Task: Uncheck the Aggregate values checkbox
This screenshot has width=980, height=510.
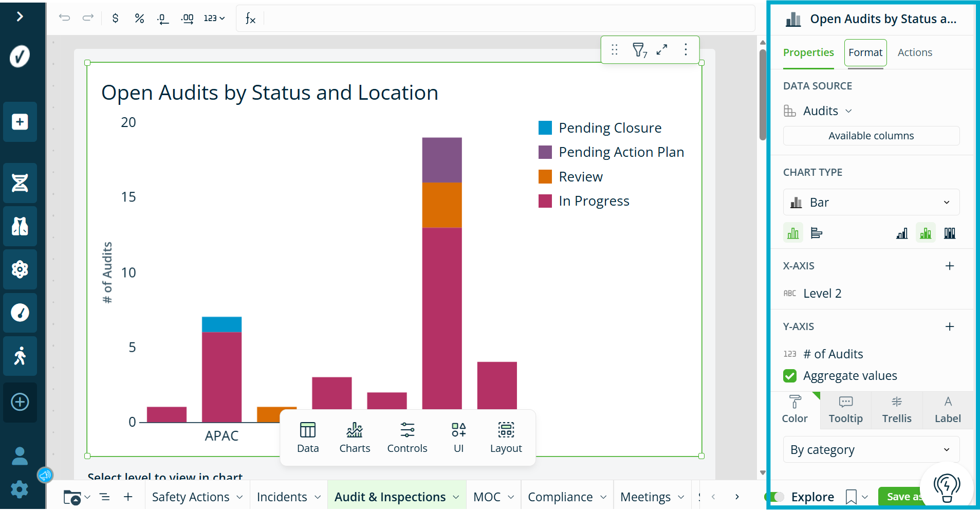Action: [790, 376]
